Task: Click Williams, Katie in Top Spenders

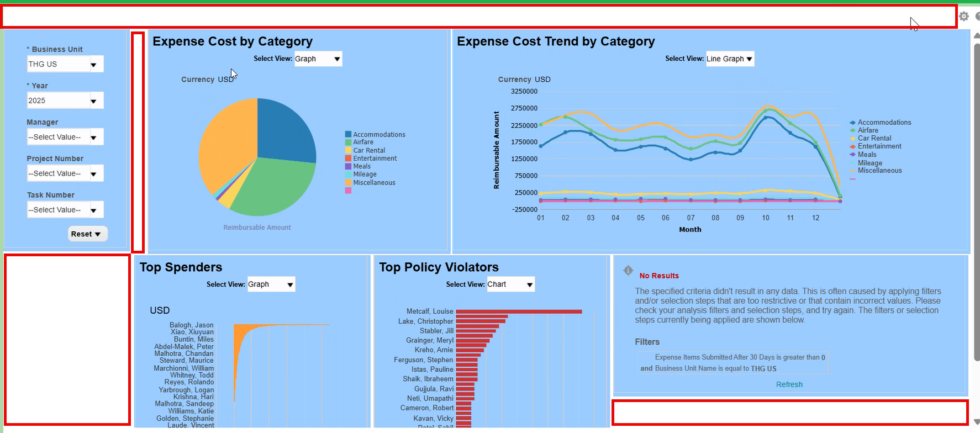Action: pos(191,411)
